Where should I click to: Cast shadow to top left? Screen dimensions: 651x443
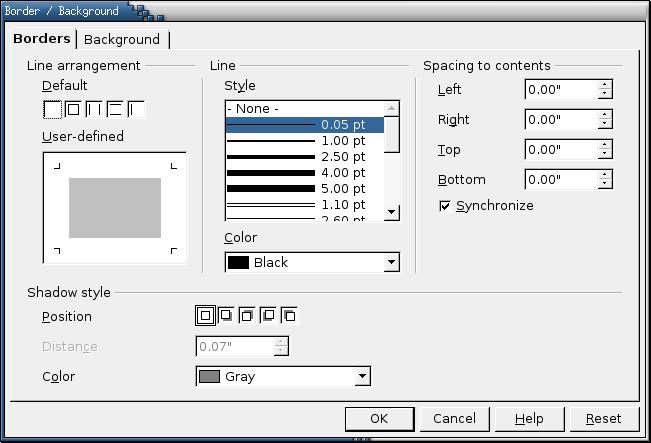[x=289, y=316]
